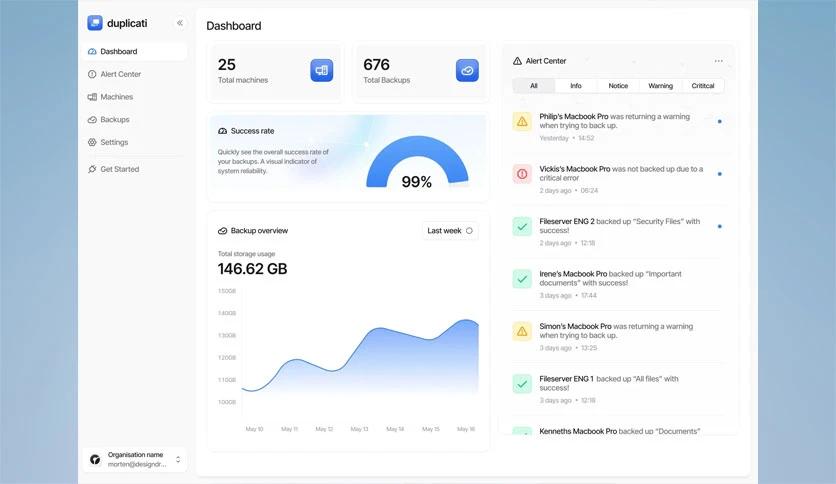The image size is (836, 484).
Task: Click the Total Backups cloud icon
Action: click(x=467, y=70)
